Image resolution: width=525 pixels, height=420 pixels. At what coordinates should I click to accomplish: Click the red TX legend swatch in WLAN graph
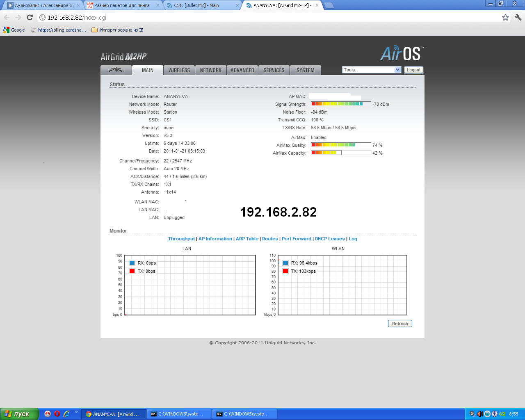tap(285, 271)
